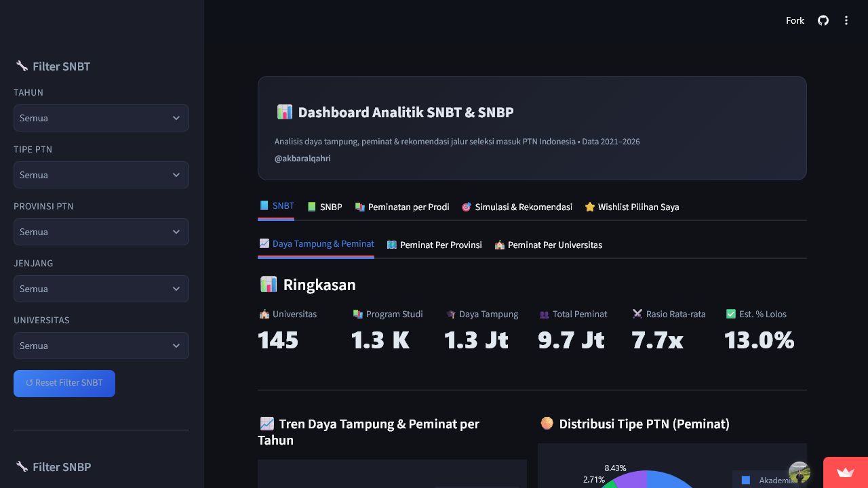Click the 9.7 Jt Total Peminat value

click(571, 340)
